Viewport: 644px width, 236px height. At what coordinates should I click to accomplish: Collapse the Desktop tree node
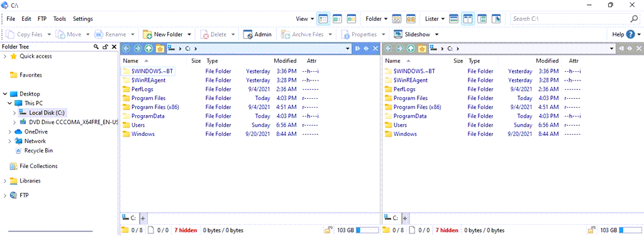coord(5,94)
